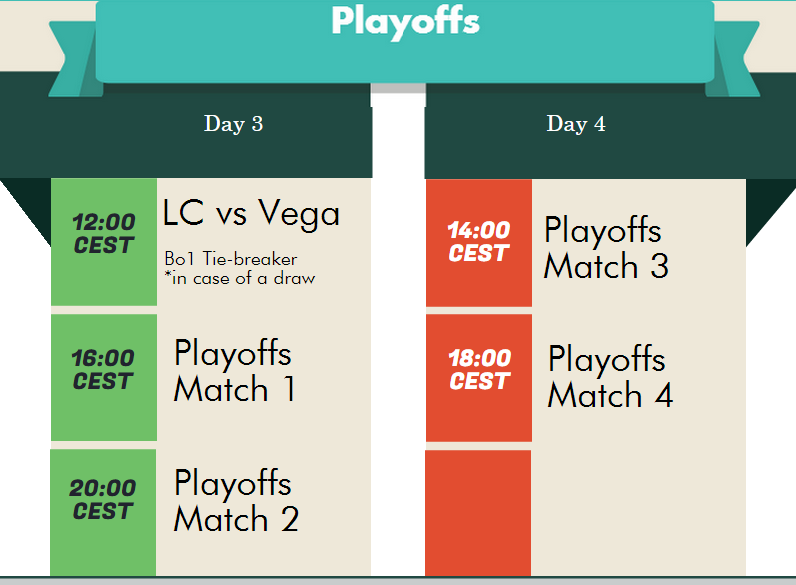Click the "in case of a draw" footnote

tap(240, 278)
